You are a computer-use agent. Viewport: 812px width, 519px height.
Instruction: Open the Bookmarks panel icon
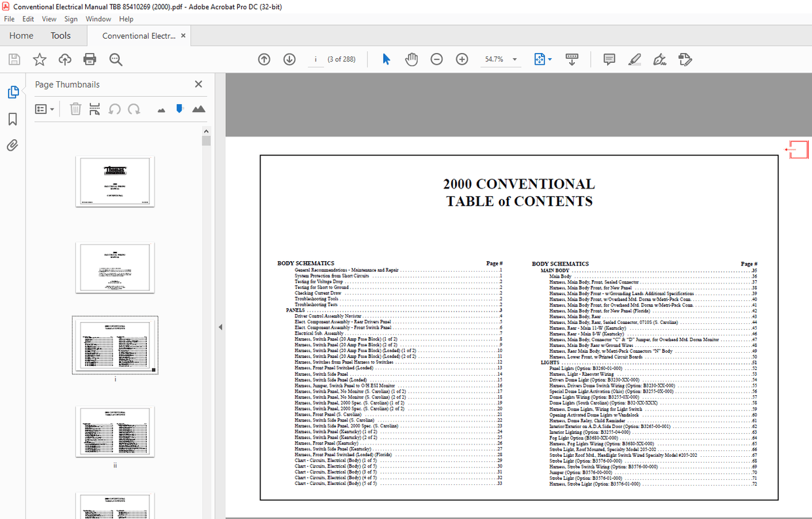12,118
